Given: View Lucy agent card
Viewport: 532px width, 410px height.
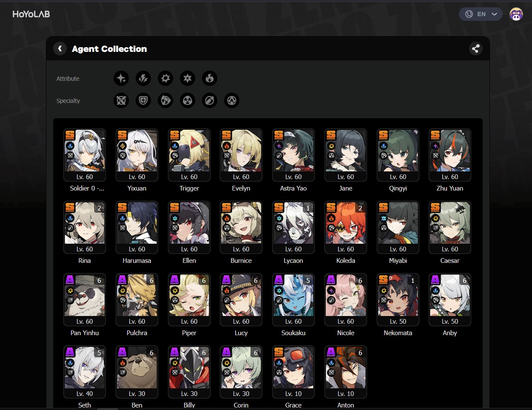Looking at the screenshot, I should coord(241,300).
